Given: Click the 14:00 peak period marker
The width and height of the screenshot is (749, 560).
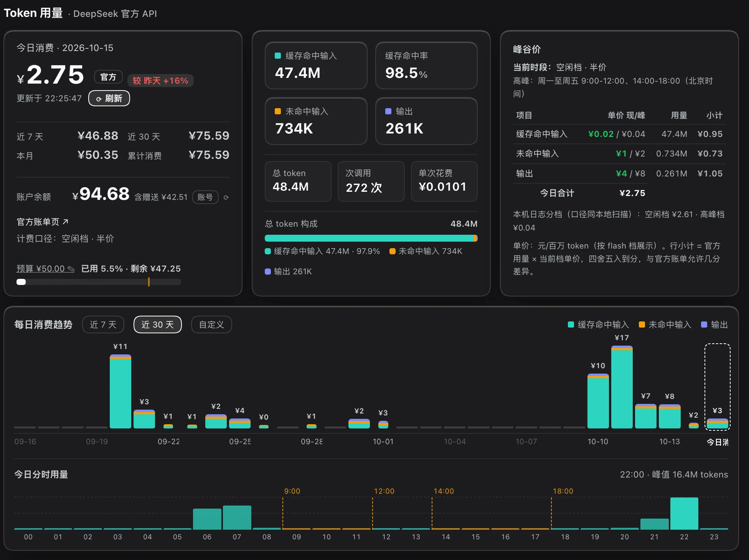Looking at the screenshot, I should click(444, 491).
